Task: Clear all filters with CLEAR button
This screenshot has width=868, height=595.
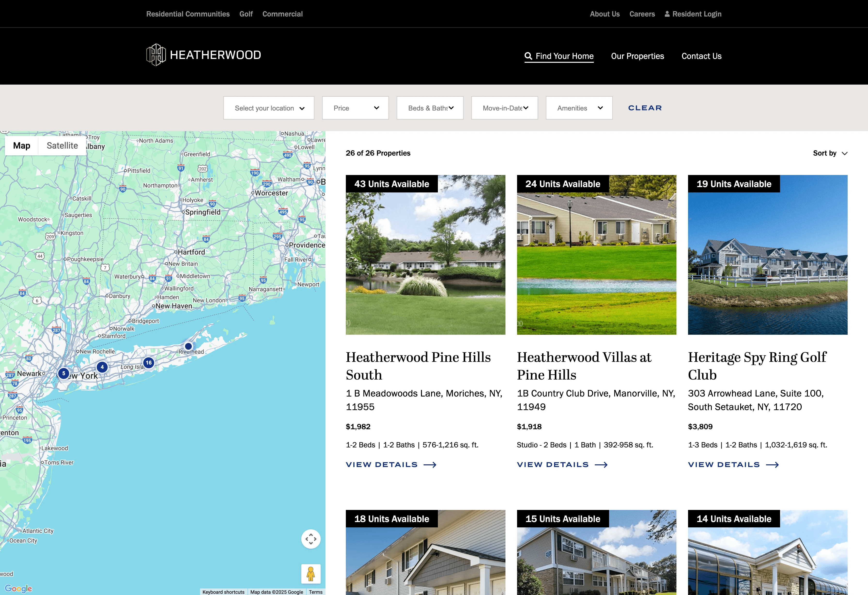Action: [645, 108]
